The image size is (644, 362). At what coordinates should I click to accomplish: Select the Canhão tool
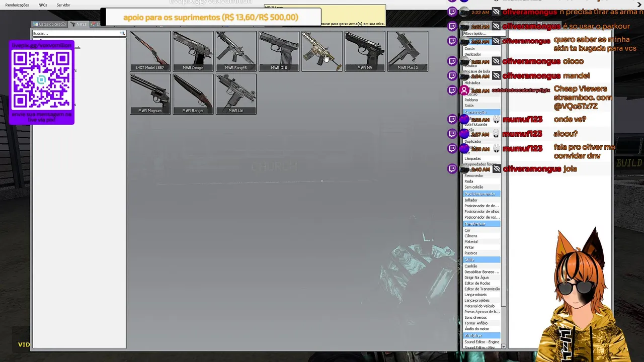click(481, 266)
